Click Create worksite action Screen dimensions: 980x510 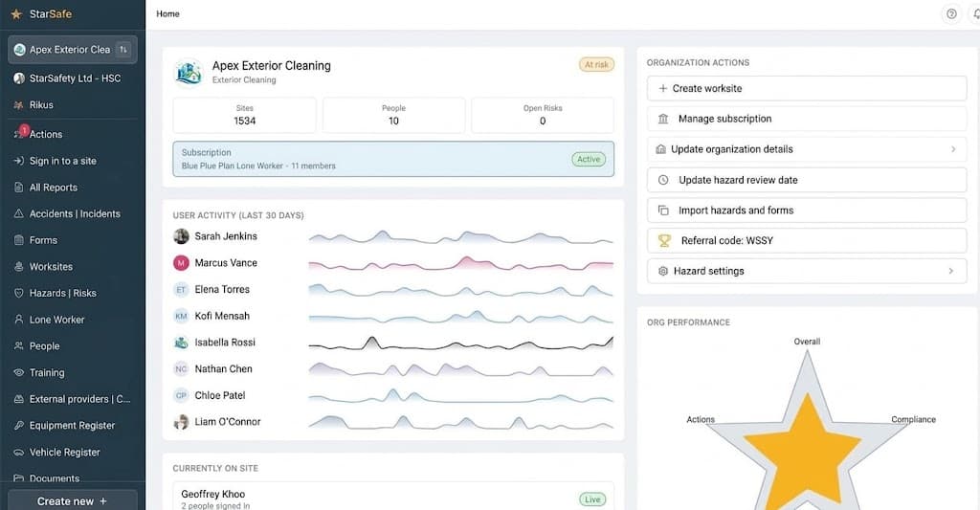[807, 88]
